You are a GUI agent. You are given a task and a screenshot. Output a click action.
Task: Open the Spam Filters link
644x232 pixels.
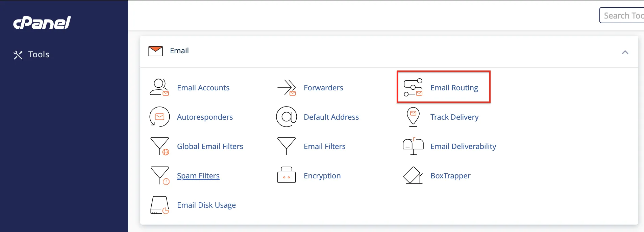coord(198,176)
